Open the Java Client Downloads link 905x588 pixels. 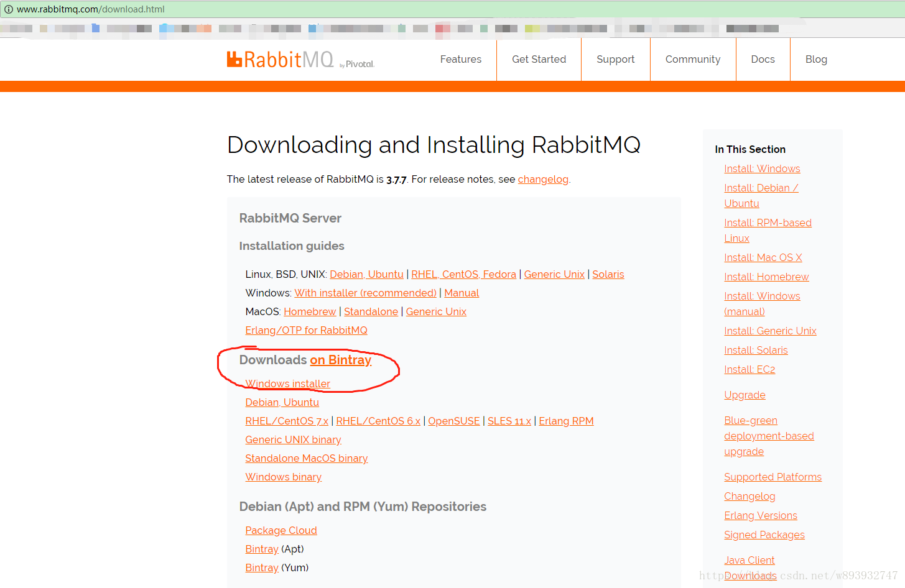click(x=750, y=567)
